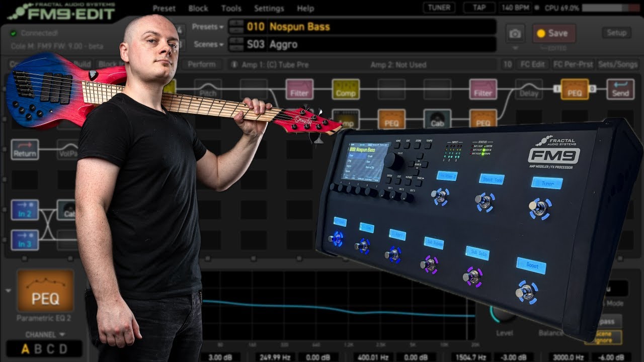This screenshot has width=644, height=362.
Task: Open the Presets dropdown
Action: click(x=208, y=27)
